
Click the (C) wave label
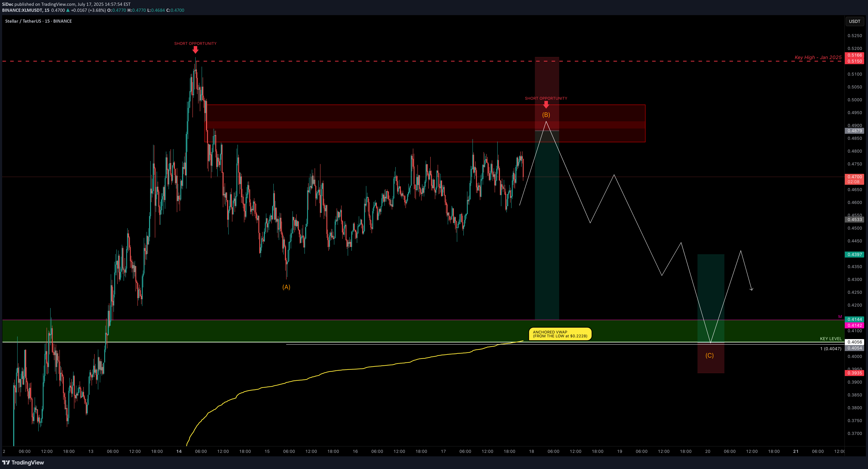click(710, 355)
